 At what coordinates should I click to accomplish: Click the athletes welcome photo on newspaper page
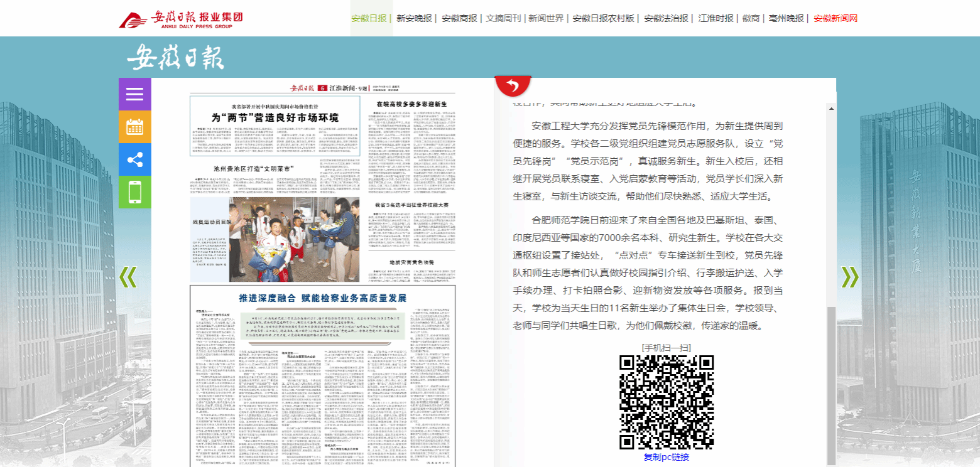[x=294, y=239]
